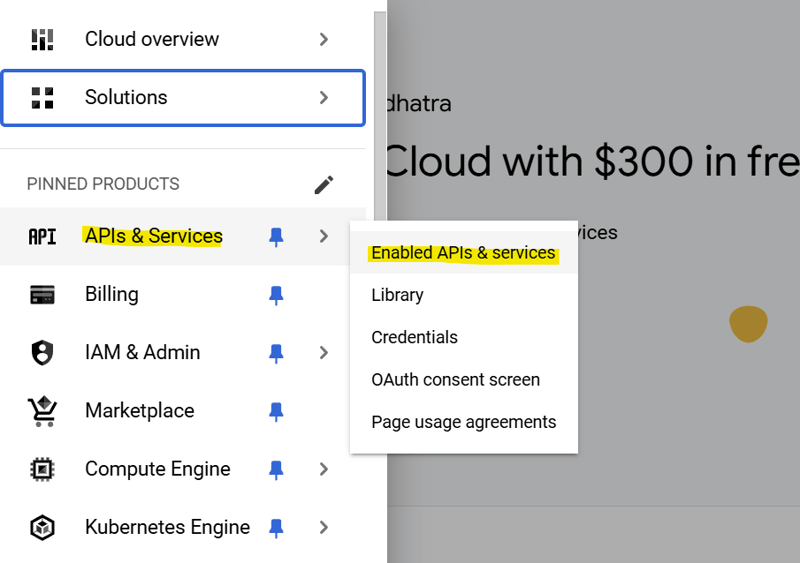Open Library in the APIs submenu
Image resolution: width=800 pixels, height=563 pixels.
point(464,295)
